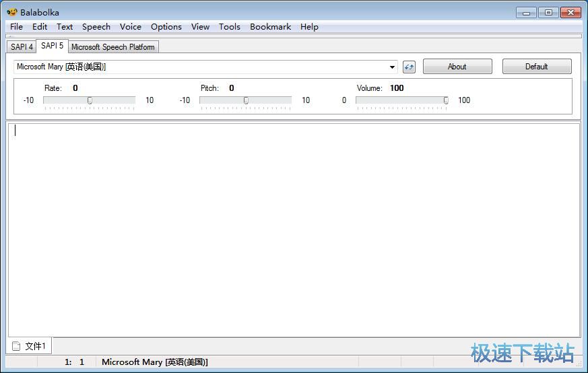This screenshot has height=373, width=588.
Task: Switch to the SAPI 4 tab
Action: tap(22, 47)
